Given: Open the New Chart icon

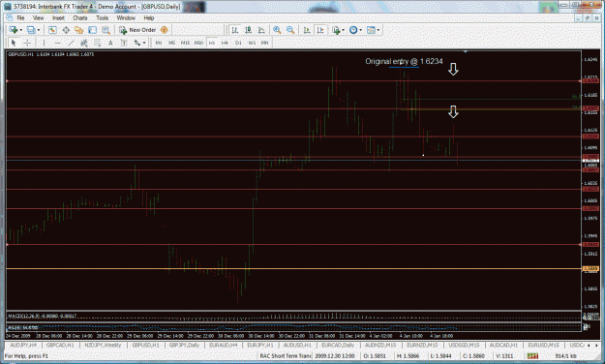Looking at the screenshot, I should click(14, 30).
